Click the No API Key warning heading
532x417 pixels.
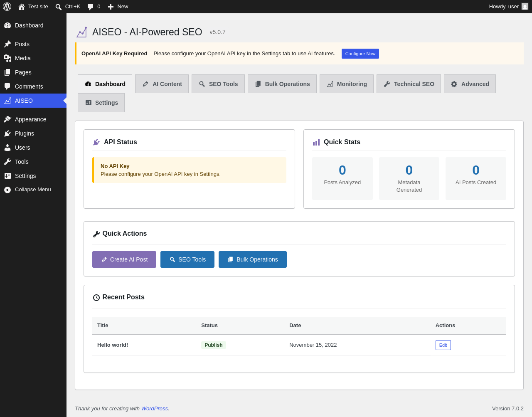click(x=115, y=166)
